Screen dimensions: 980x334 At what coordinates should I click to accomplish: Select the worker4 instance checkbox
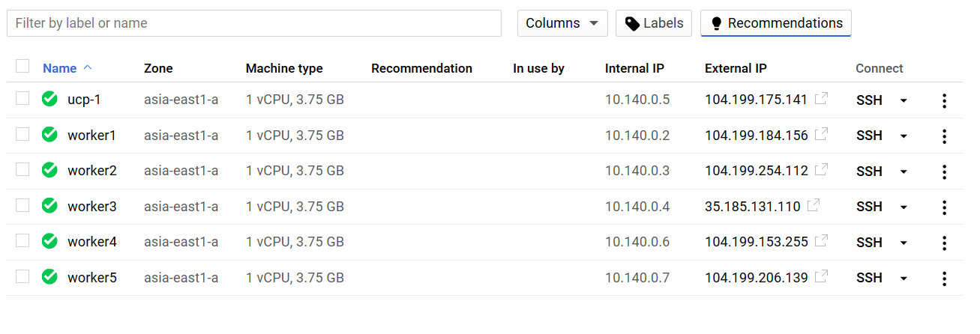tap(22, 241)
